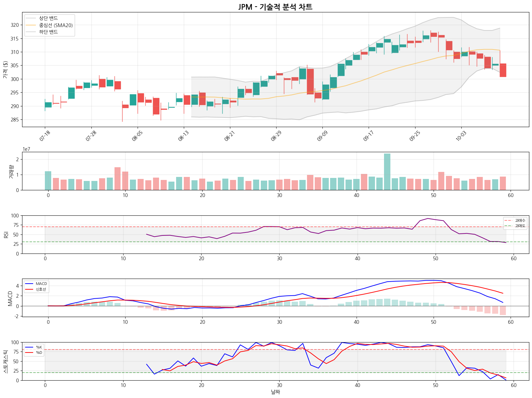Image resolution: width=532 pixels, height=398 pixels.
Task: Select the red 신호선 legend entry
Action: pyautogui.click(x=41, y=289)
